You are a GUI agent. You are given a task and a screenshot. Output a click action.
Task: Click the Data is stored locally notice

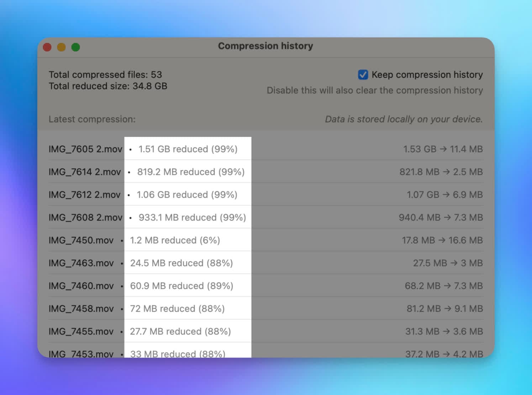(x=404, y=119)
